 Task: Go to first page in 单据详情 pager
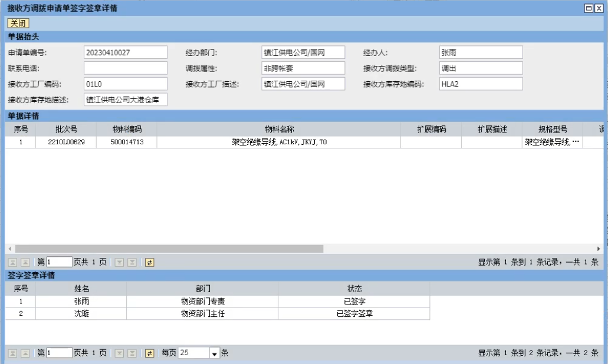click(12, 263)
